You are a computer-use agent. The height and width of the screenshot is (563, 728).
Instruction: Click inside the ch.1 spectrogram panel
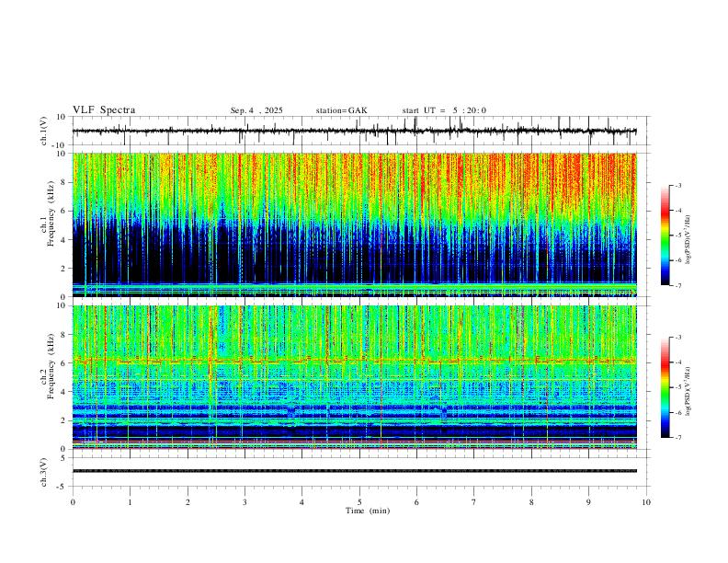tap(354, 224)
